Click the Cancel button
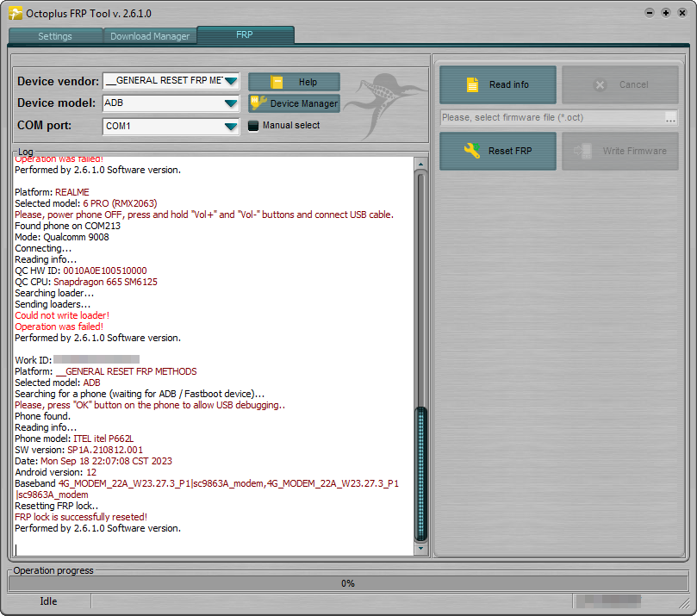 click(x=620, y=84)
